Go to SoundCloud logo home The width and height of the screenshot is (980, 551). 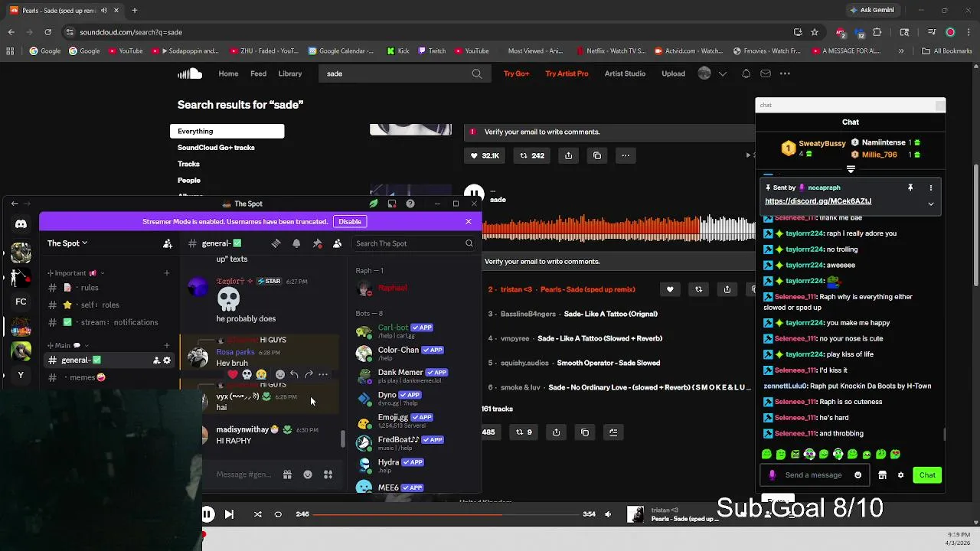tap(190, 73)
